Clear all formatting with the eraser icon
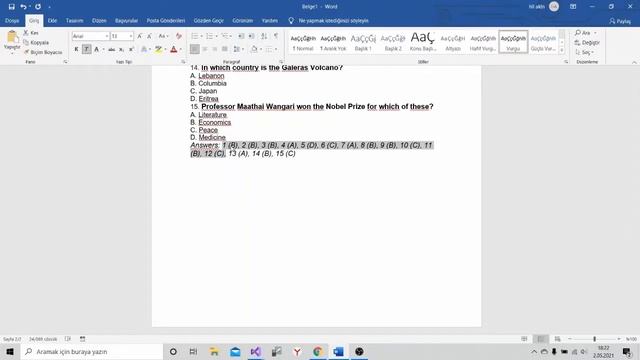 pos(178,36)
